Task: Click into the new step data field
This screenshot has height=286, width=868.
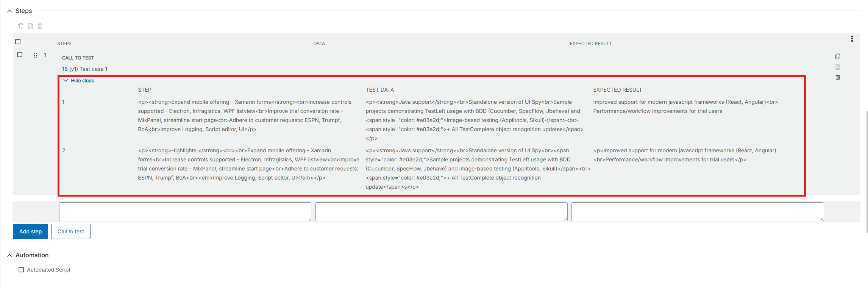Action: 441,211
